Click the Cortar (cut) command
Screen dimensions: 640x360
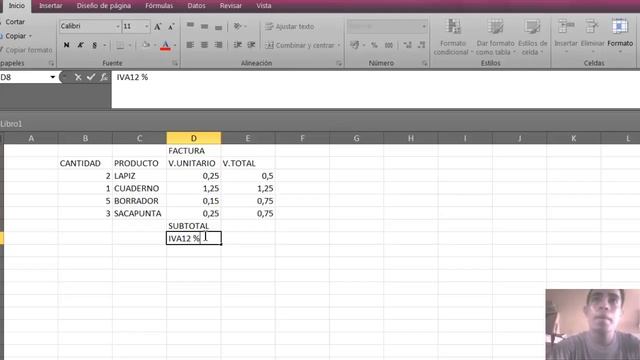click(13, 22)
